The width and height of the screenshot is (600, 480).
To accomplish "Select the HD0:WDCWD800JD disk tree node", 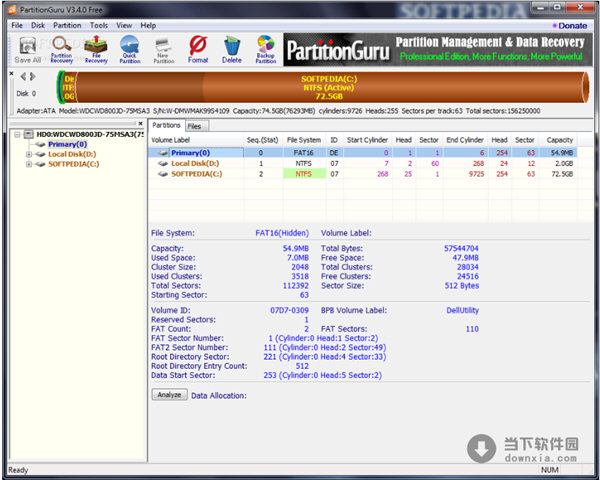I will pyautogui.click(x=90, y=134).
